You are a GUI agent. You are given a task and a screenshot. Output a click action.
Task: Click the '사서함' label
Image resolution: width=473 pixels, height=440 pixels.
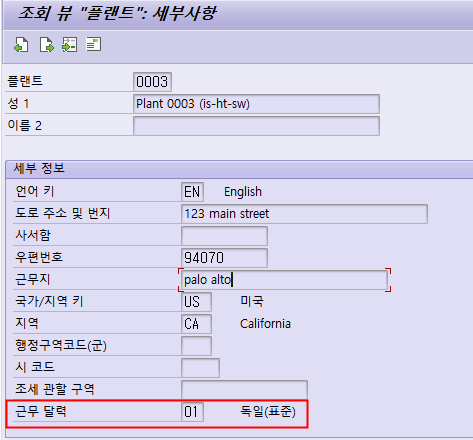click(x=33, y=235)
